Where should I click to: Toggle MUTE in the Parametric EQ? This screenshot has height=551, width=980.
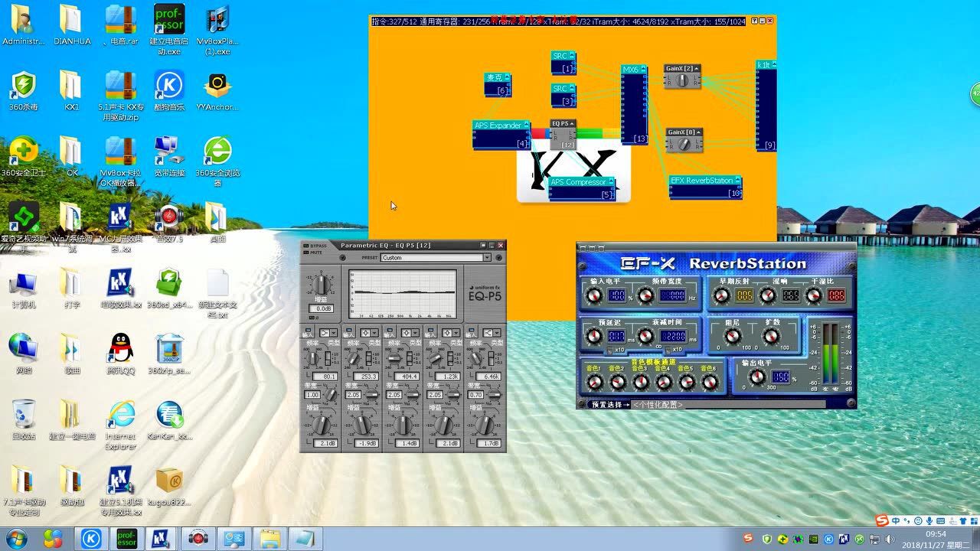point(315,252)
